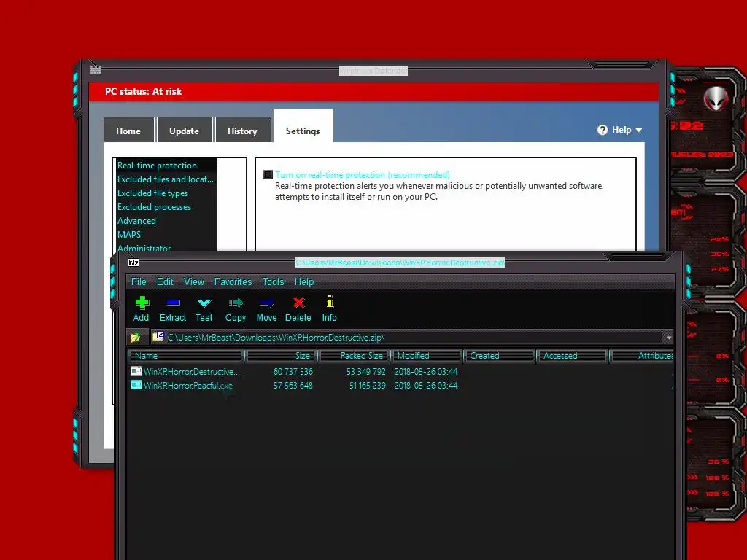Click the 7z window title icon
This screenshot has width=747, height=560.
[x=134, y=262]
